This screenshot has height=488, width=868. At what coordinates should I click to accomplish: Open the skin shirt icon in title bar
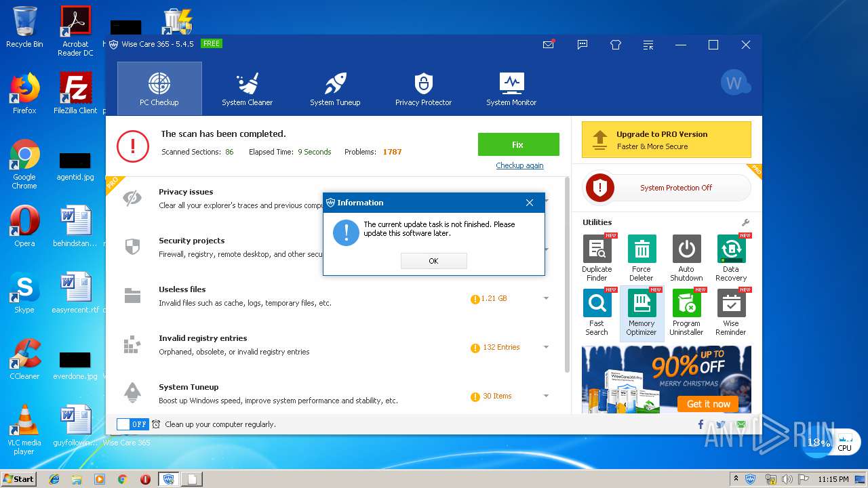pyautogui.click(x=616, y=45)
